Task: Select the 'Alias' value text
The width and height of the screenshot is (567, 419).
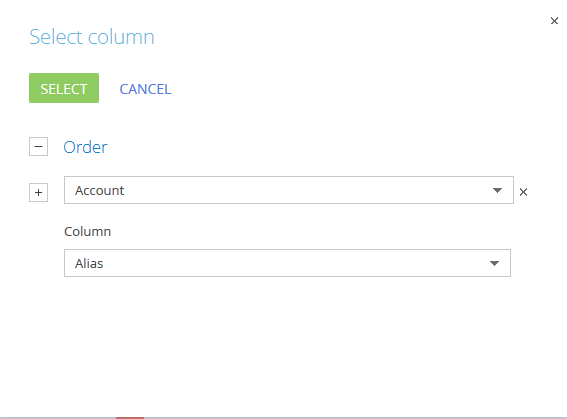Action: point(89,264)
